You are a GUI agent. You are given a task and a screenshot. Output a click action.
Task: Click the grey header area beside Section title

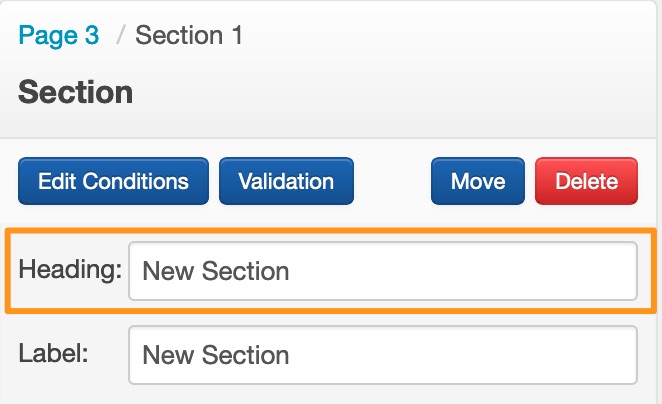(400, 93)
